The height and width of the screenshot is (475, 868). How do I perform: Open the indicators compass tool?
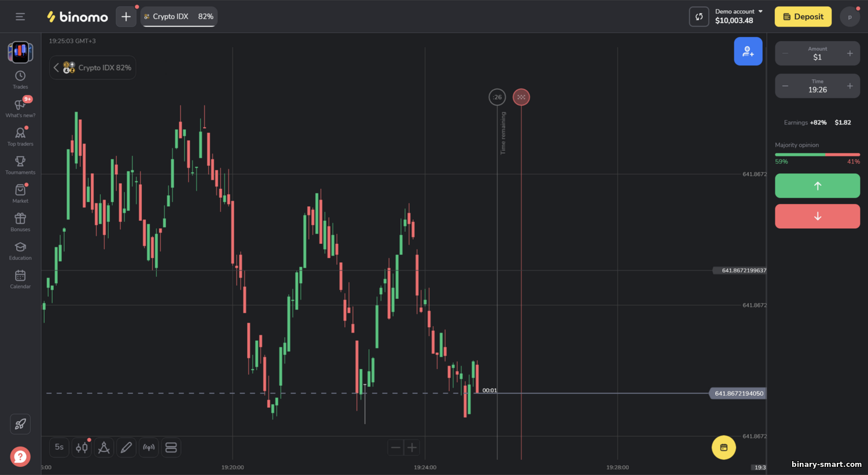[104, 447]
